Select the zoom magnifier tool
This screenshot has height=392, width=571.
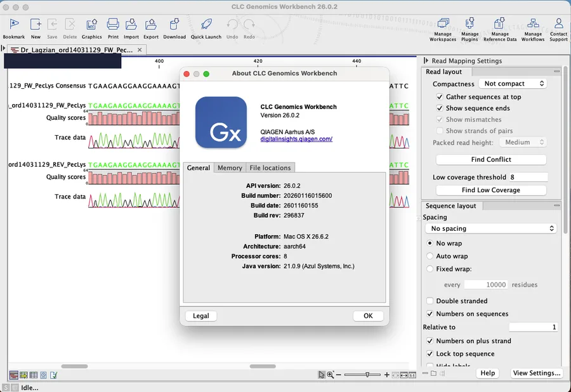pyautogui.click(x=331, y=374)
